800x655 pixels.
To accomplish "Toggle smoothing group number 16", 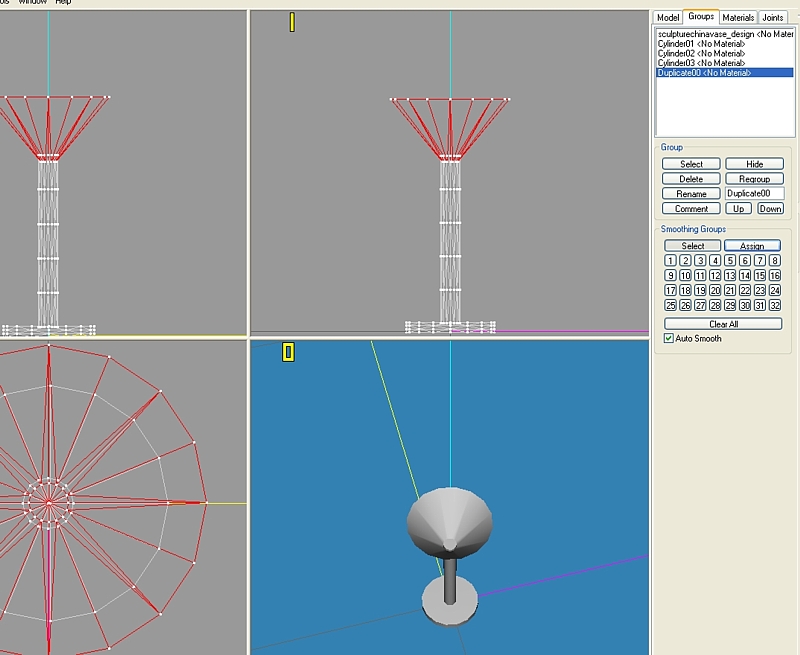I will tap(775, 276).
